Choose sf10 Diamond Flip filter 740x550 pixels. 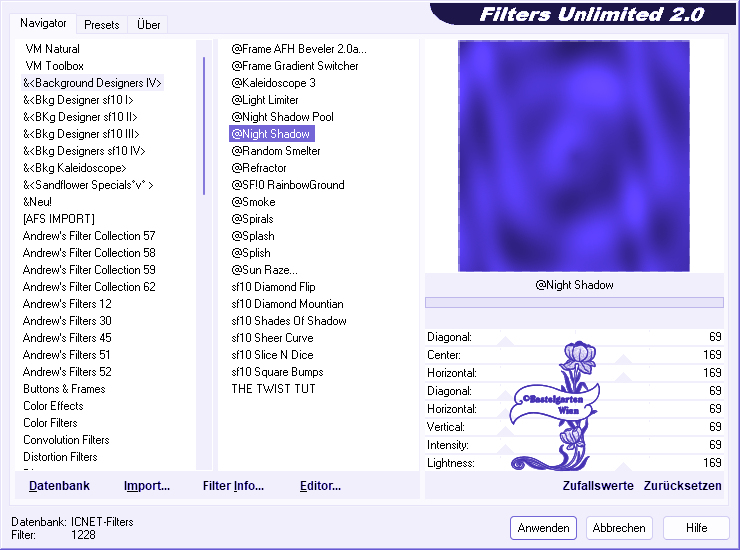(273, 287)
